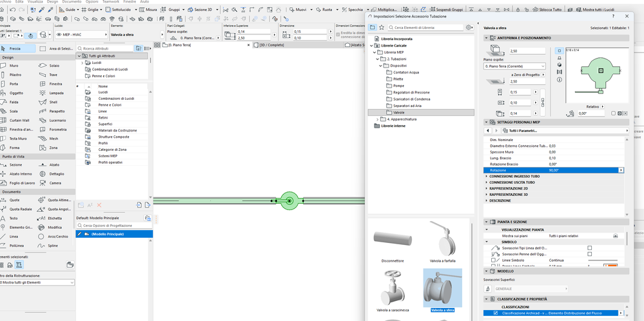The image size is (644, 321).
Task: Switch to 0. Piano Terra tab
Action: (177, 44)
